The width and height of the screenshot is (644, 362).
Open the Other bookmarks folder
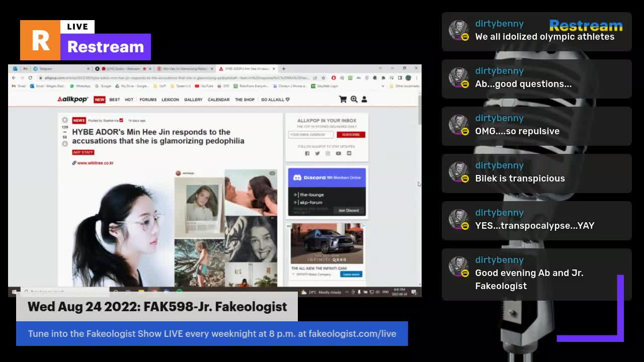click(x=406, y=86)
